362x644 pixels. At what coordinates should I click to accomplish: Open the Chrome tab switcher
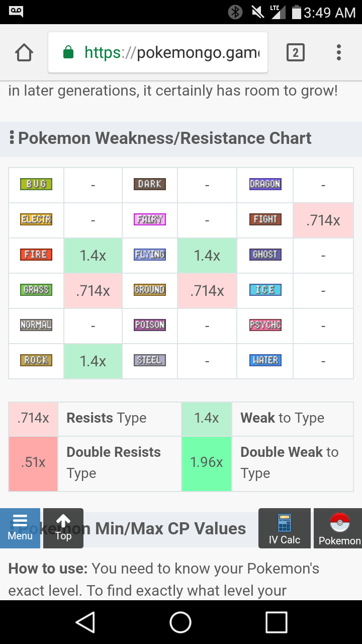coord(295,53)
